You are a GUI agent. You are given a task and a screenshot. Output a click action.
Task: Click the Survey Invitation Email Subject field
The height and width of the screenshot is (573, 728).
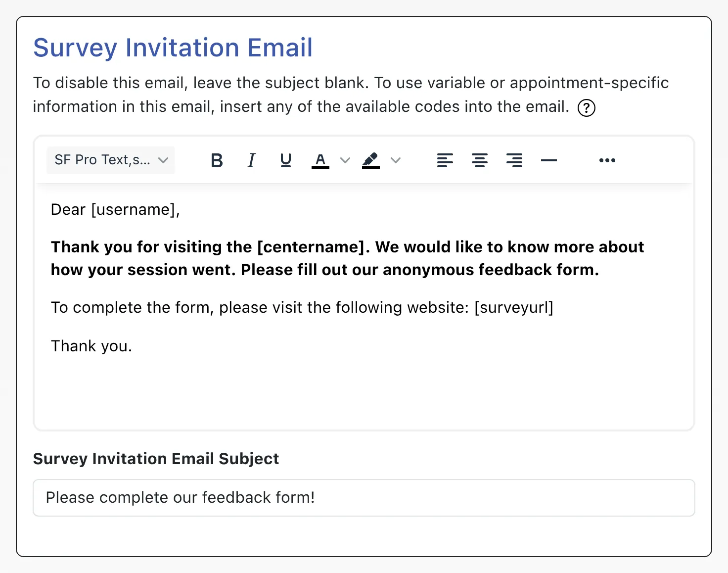pos(364,498)
